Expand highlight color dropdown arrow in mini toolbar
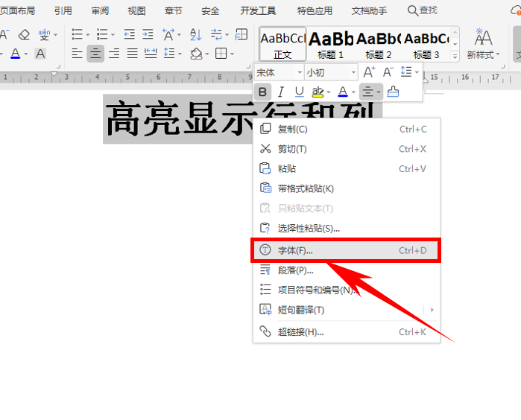The height and width of the screenshot is (420, 521). (x=329, y=92)
